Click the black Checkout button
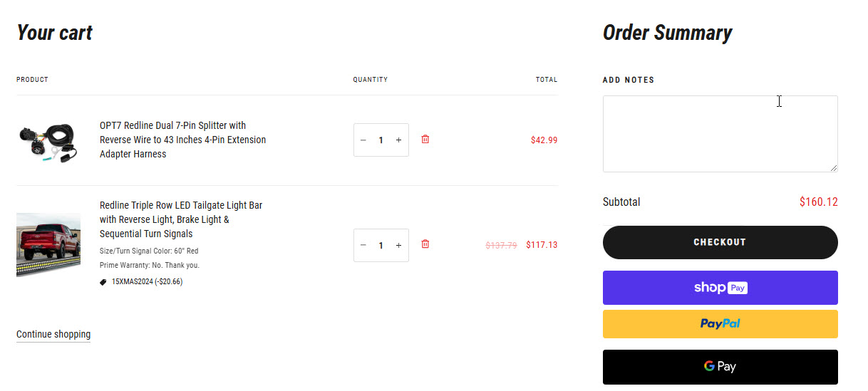 pos(720,242)
